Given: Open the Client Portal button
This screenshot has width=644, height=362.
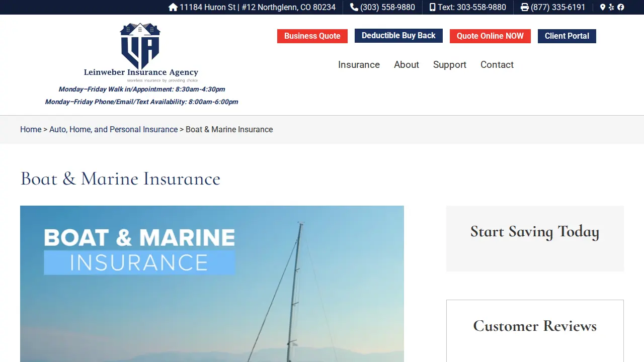Looking at the screenshot, I should (567, 36).
